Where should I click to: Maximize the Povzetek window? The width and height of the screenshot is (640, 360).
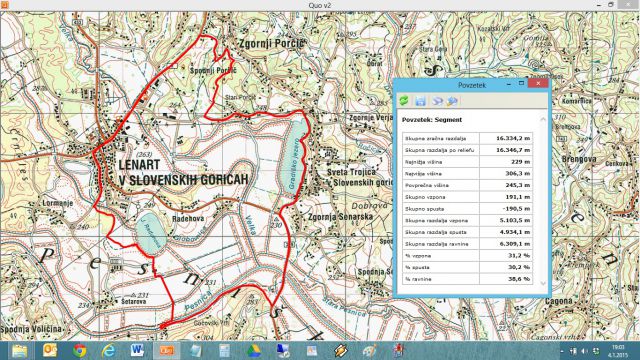[521, 83]
